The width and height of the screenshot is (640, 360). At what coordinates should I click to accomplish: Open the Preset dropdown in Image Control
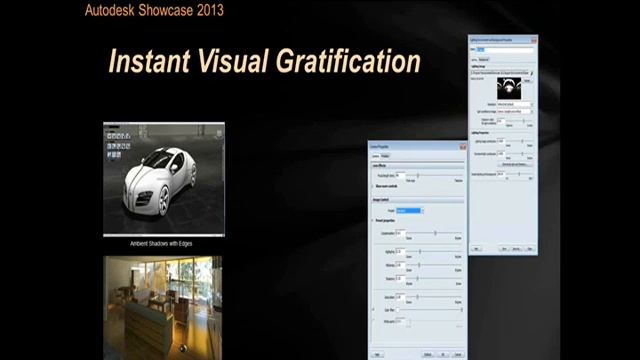(x=410, y=211)
